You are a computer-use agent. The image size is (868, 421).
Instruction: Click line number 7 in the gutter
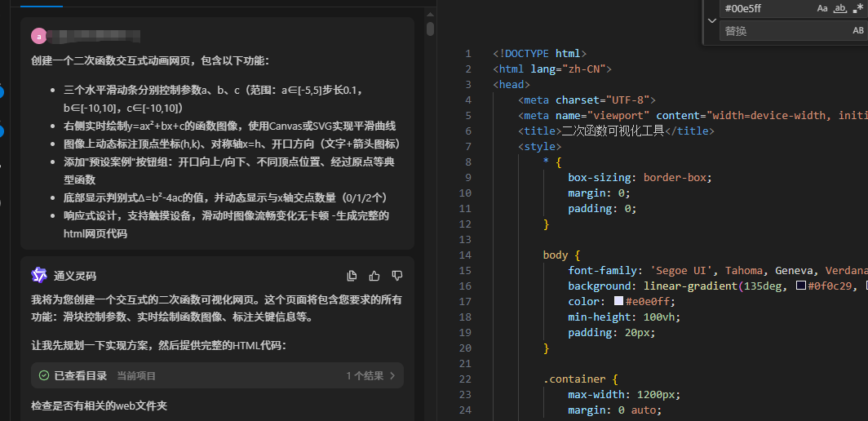point(467,147)
